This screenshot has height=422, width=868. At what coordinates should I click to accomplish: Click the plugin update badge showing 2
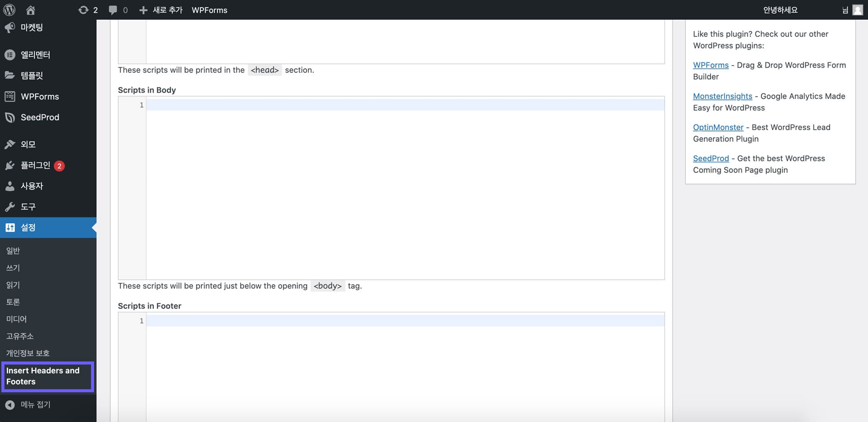pyautogui.click(x=59, y=166)
